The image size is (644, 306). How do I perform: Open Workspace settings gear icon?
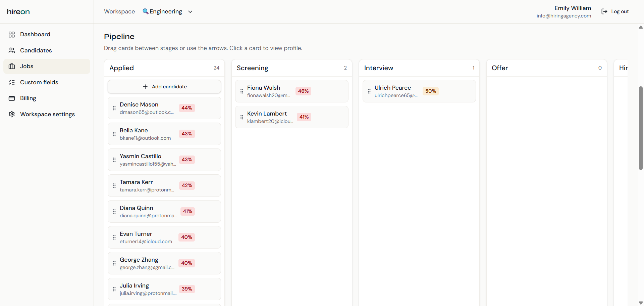pos(12,114)
